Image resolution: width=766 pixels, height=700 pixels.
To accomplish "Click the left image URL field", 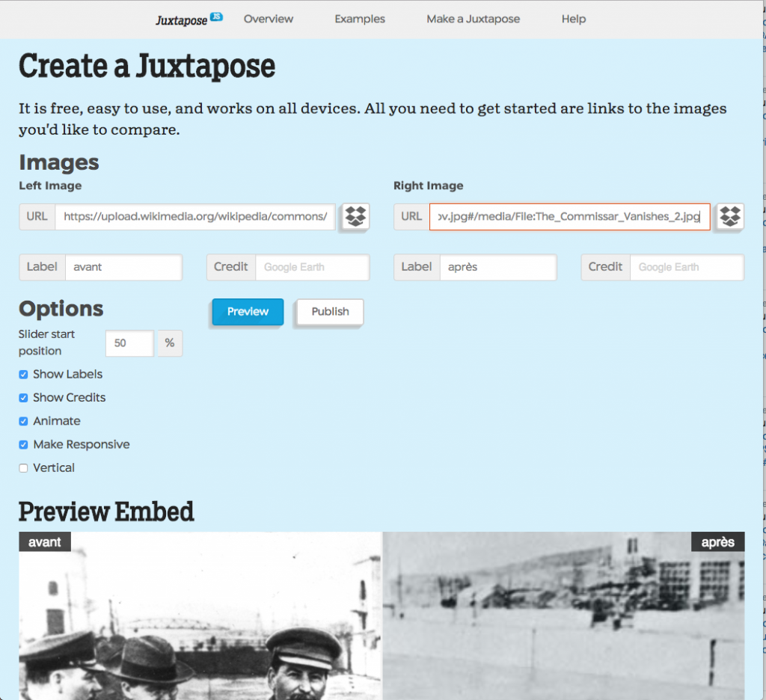I will point(195,216).
